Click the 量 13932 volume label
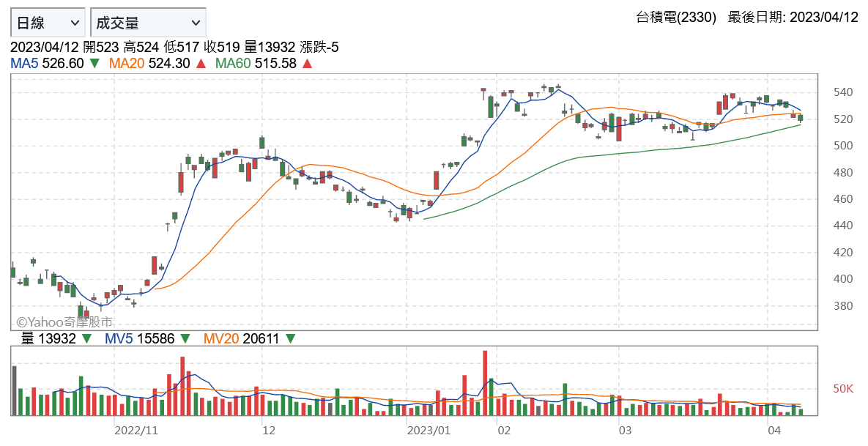The height and width of the screenshot is (446, 868). click(x=48, y=338)
